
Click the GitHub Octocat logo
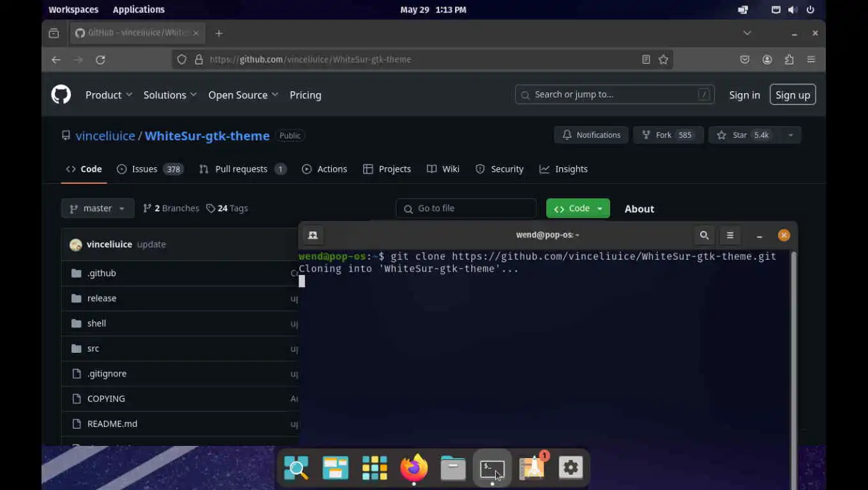(61, 94)
